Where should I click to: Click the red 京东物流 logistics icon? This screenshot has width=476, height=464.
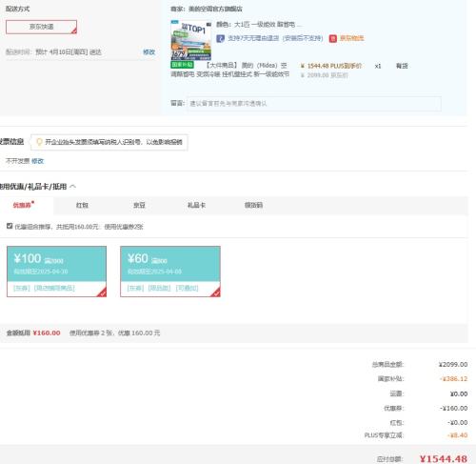pos(332,38)
